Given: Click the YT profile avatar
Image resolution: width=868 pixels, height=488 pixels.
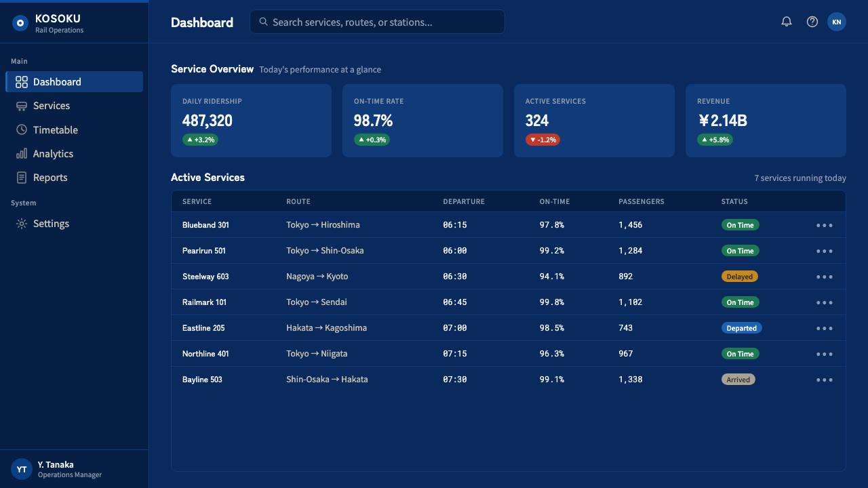Looking at the screenshot, I should pos(22,469).
